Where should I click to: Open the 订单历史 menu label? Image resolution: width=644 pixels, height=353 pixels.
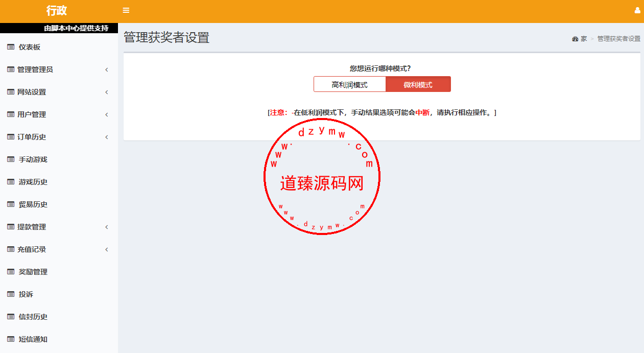click(x=32, y=137)
